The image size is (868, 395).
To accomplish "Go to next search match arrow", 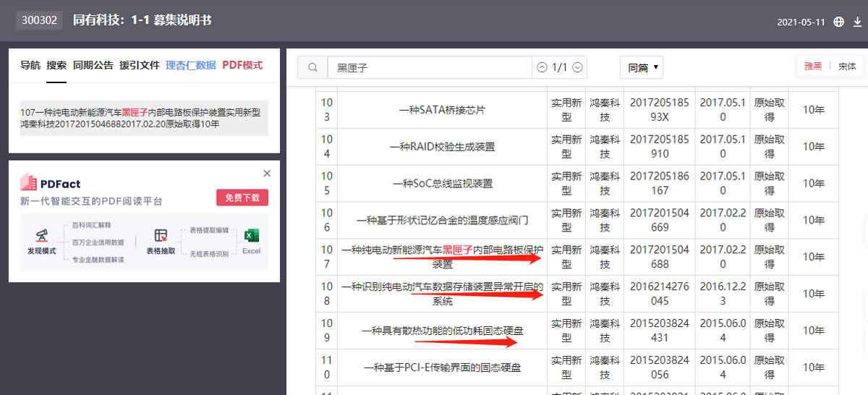I will click(x=577, y=67).
